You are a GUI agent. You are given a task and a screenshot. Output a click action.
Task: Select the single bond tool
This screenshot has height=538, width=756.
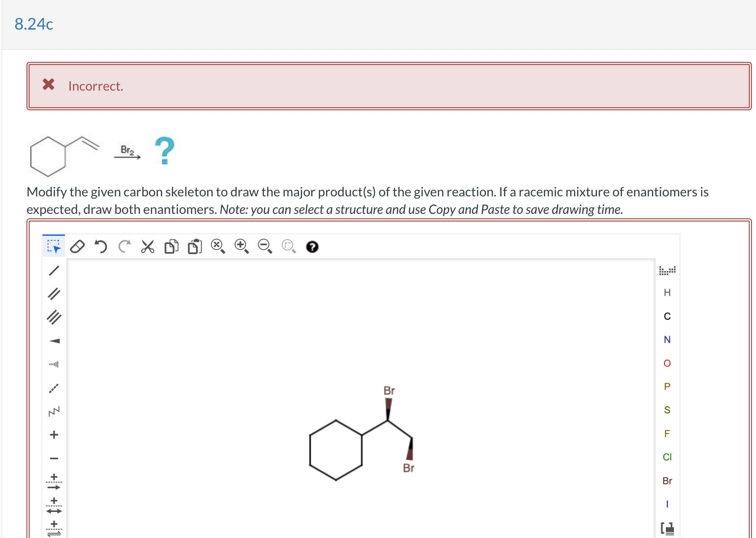point(54,271)
